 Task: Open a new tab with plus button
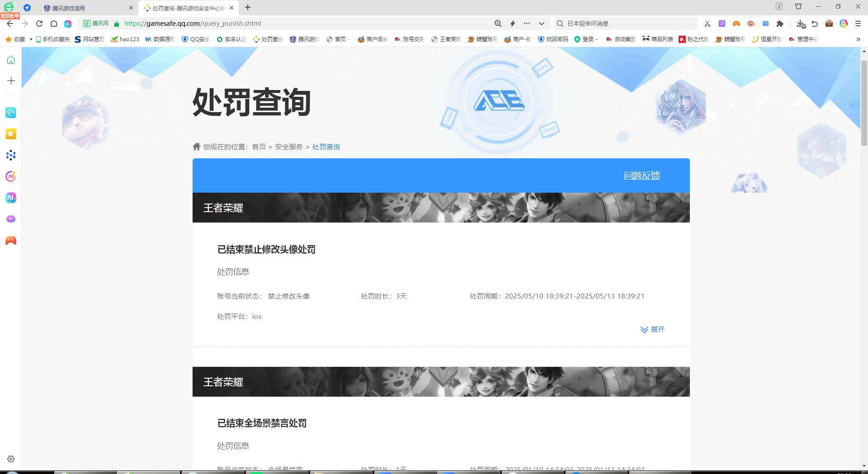248,7
